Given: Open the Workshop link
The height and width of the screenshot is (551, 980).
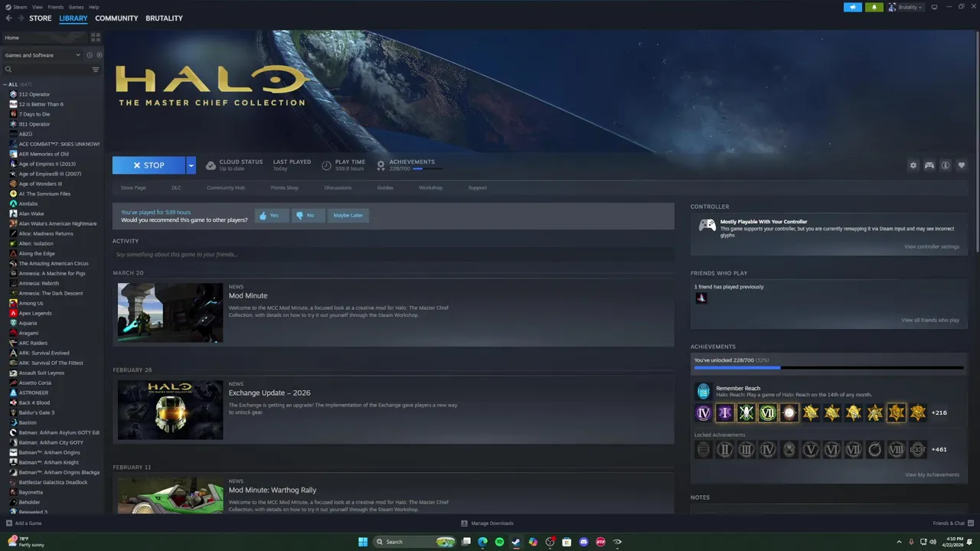Looking at the screenshot, I should [x=430, y=187].
